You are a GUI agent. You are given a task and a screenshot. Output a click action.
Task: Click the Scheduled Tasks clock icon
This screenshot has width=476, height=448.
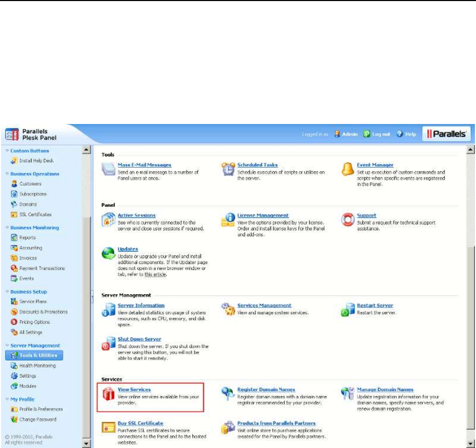click(228, 169)
